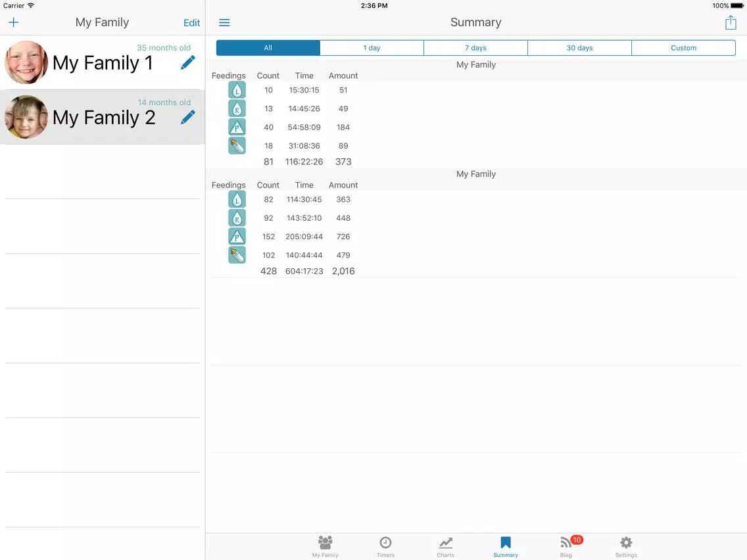Screen dimensions: 747x560
Task: Tap pump icon in first table
Action: click(x=237, y=127)
